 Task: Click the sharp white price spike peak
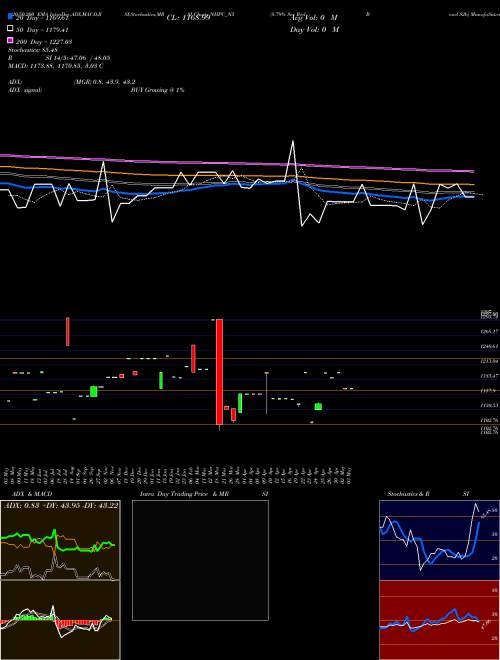(x=293, y=142)
